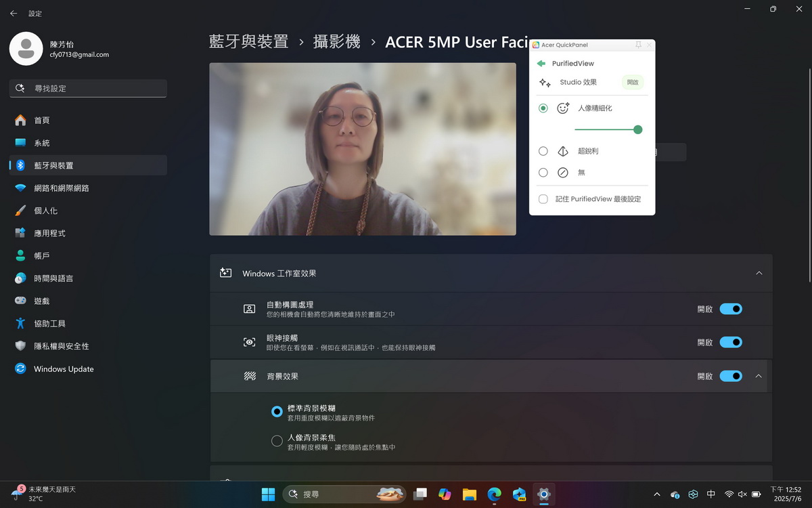
Task: Click the Studio 效果 sparkle icon
Action: click(x=545, y=83)
